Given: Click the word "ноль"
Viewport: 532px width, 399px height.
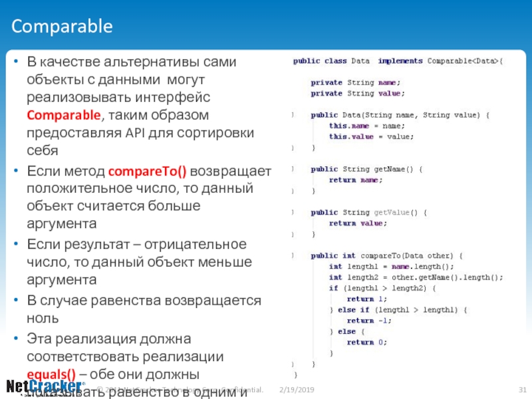Looking at the screenshot, I should [43, 319].
